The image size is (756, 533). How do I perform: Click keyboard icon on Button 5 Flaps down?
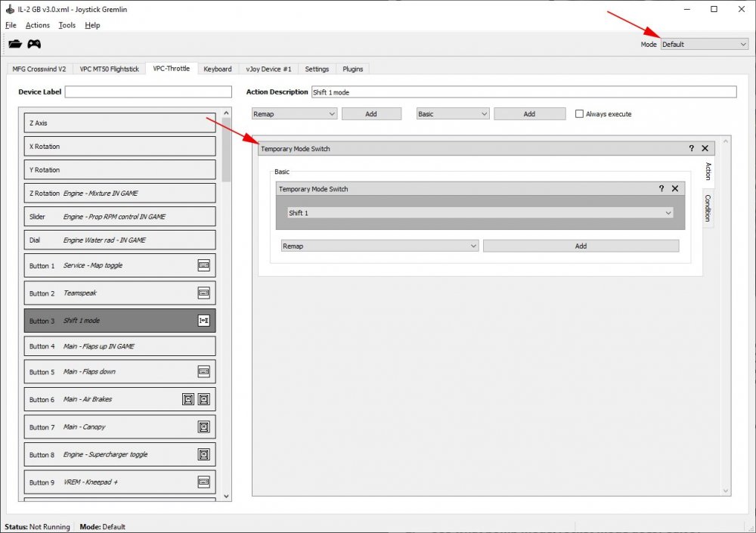click(x=203, y=372)
